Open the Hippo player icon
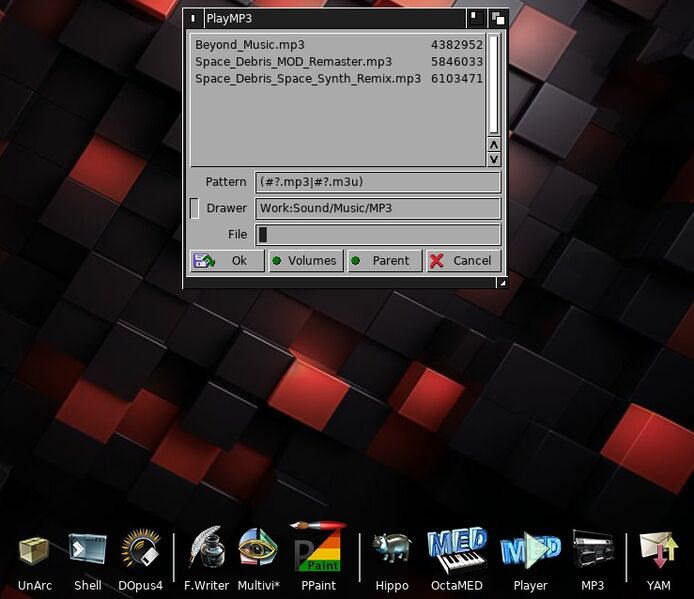Image resolution: width=694 pixels, height=599 pixels. pyautogui.click(x=391, y=552)
